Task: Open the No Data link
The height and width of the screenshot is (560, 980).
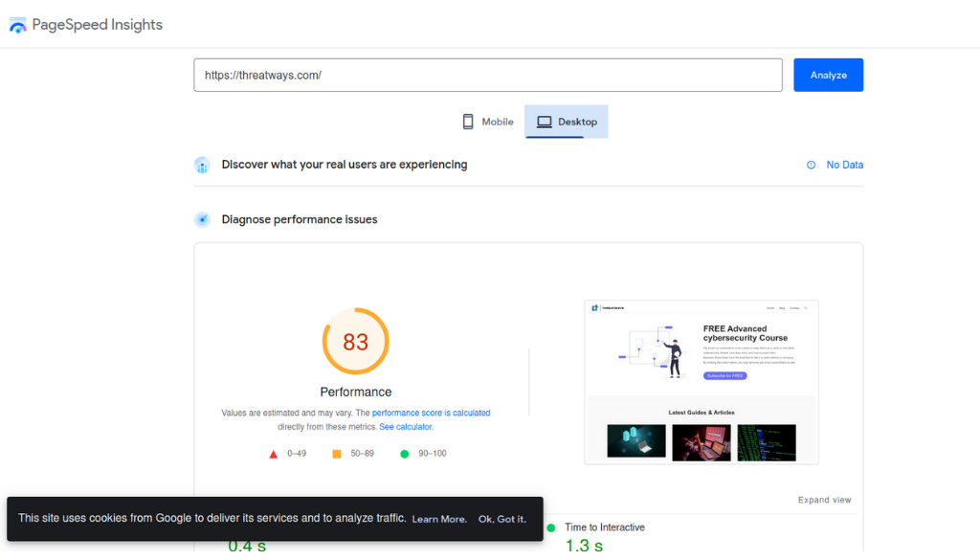Action: coord(844,165)
